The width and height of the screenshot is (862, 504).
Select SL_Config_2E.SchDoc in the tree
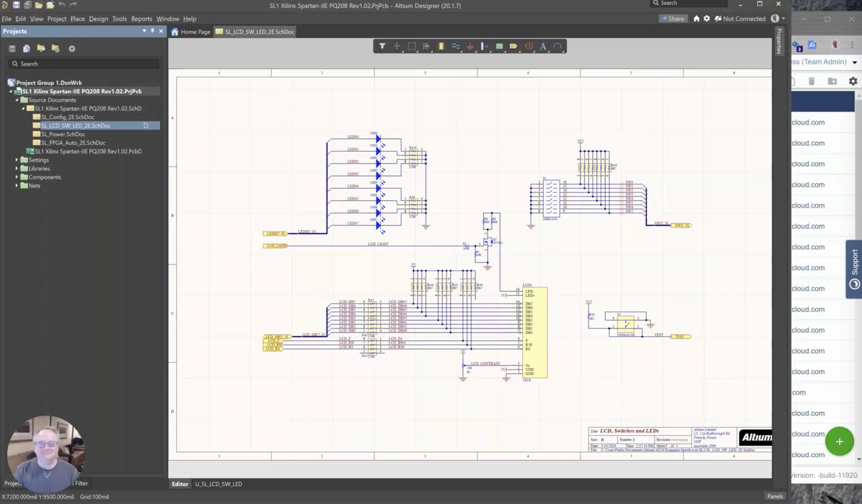click(x=67, y=117)
